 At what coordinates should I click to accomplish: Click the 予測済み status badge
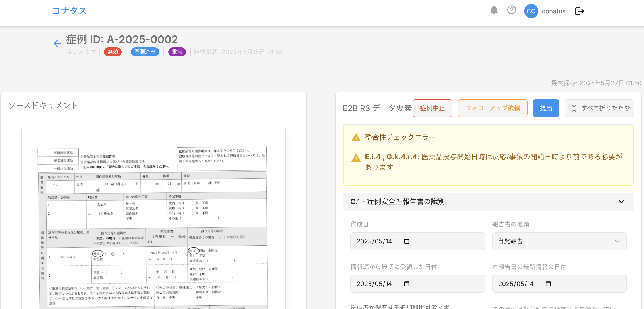tap(145, 52)
